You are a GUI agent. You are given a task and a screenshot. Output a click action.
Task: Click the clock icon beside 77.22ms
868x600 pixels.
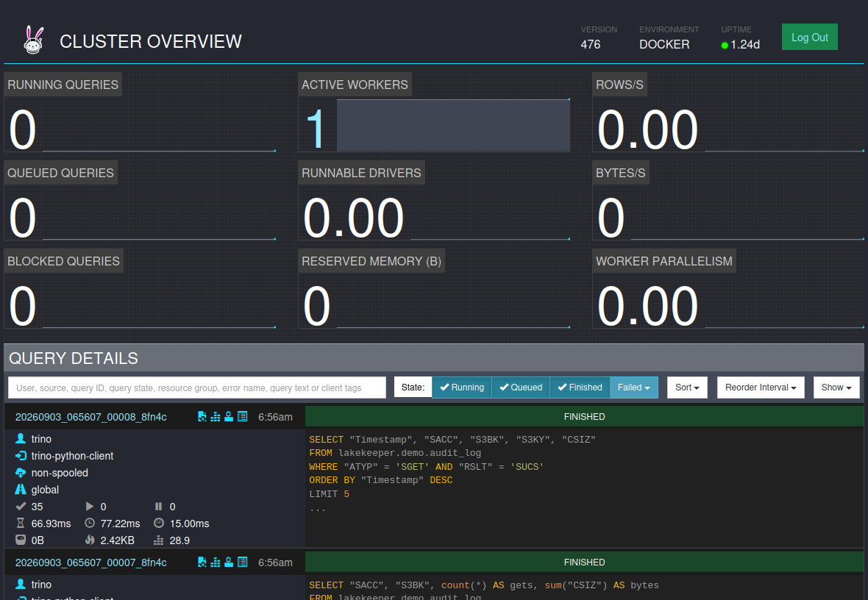[90, 523]
